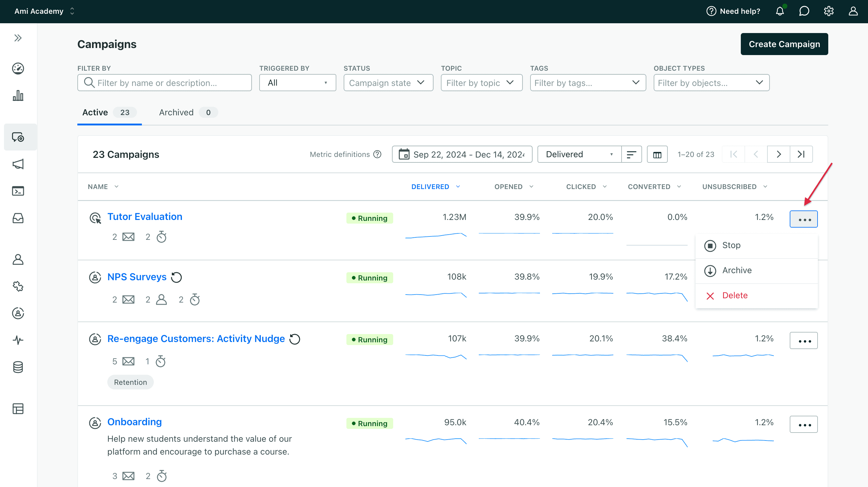
Task: Open the Tutor Evaluation campaign link
Action: [x=145, y=217]
